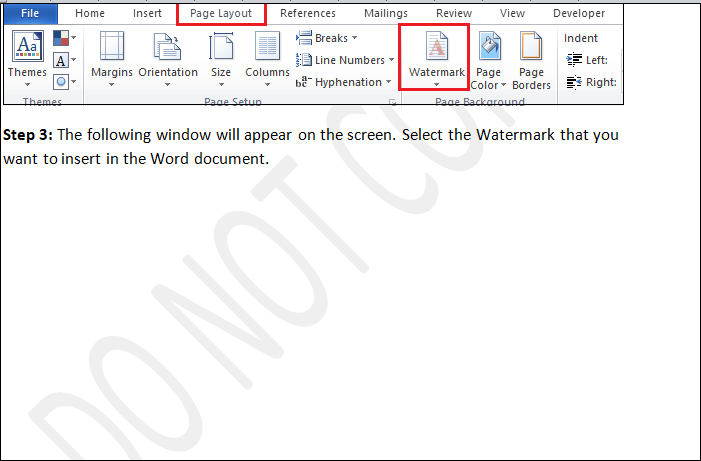Click the Theme Fonts icon
This screenshot has width=701, height=461.
click(x=62, y=61)
